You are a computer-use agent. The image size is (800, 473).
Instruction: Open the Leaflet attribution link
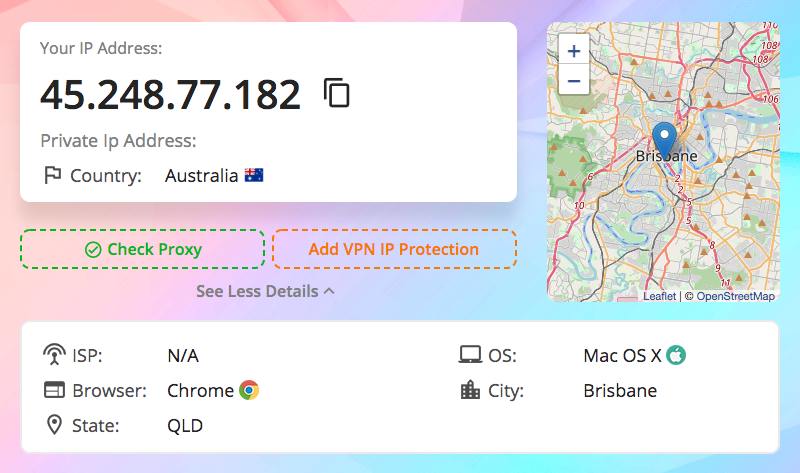click(x=659, y=296)
